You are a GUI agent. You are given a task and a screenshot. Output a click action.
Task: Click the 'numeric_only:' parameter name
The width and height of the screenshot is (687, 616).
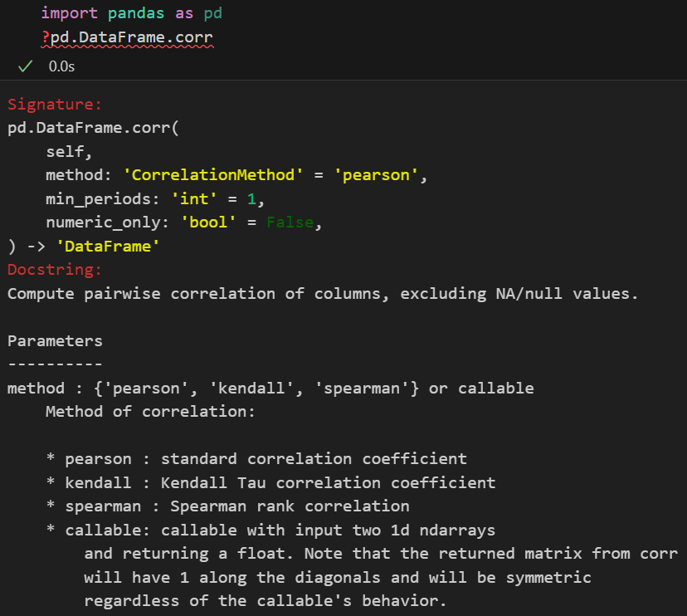tap(107, 222)
